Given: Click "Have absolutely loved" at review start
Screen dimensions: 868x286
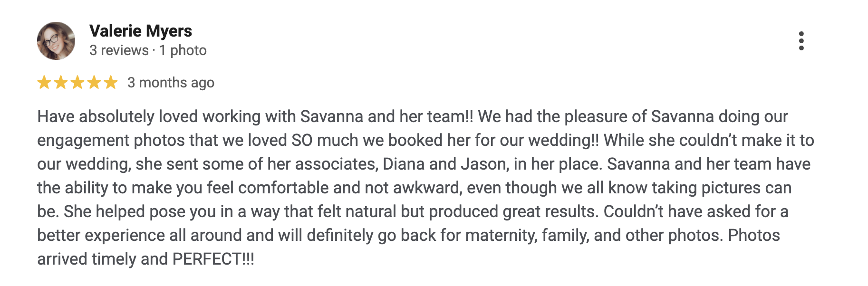Looking at the screenshot, I should 96,116.
